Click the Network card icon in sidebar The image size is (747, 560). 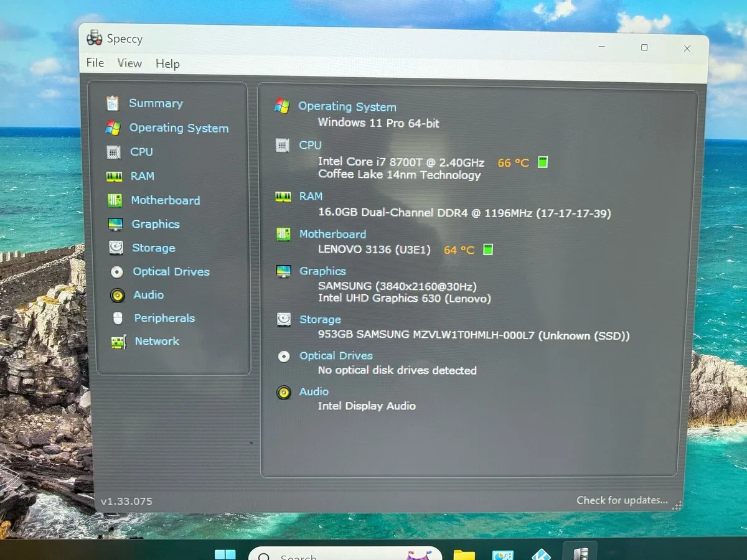(x=118, y=342)
